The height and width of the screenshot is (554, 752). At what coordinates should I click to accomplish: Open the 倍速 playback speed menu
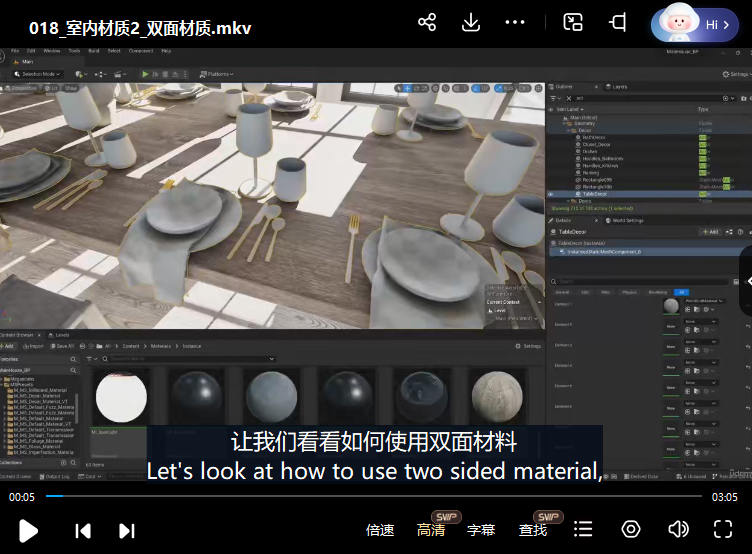point(380,530)
